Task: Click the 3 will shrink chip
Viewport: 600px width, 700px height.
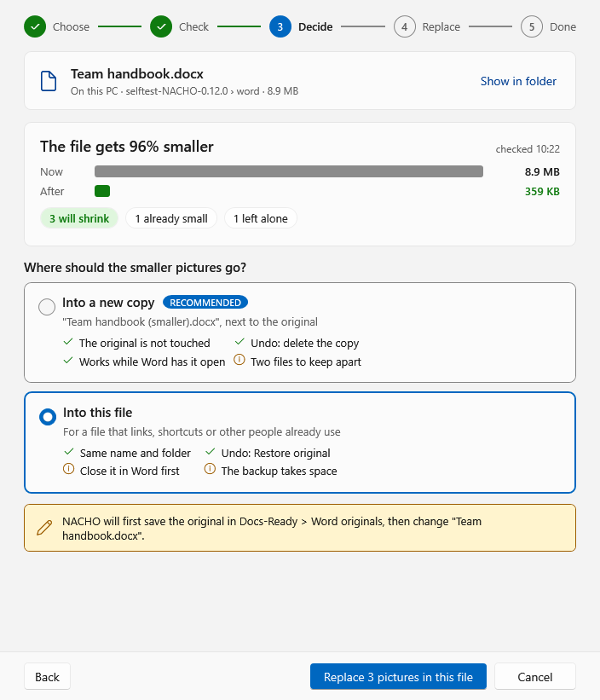Action: (x=79, y=218)
